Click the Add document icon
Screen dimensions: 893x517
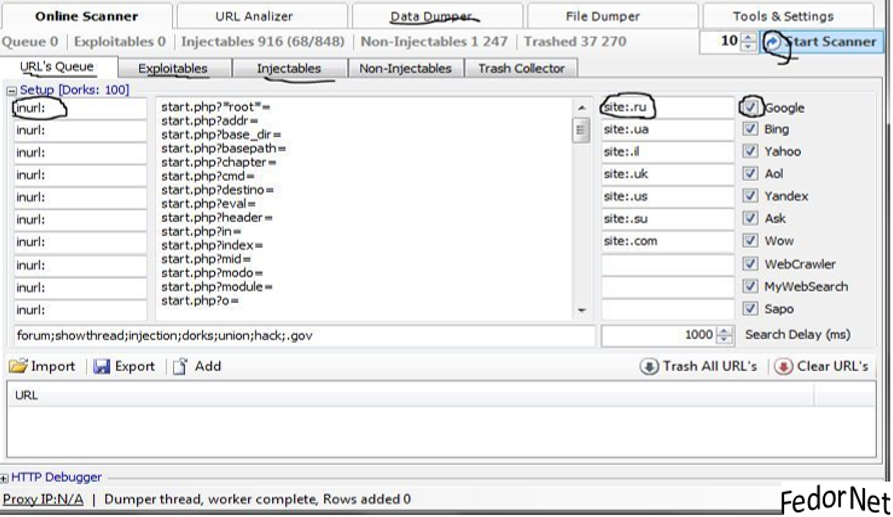[180, 366]
